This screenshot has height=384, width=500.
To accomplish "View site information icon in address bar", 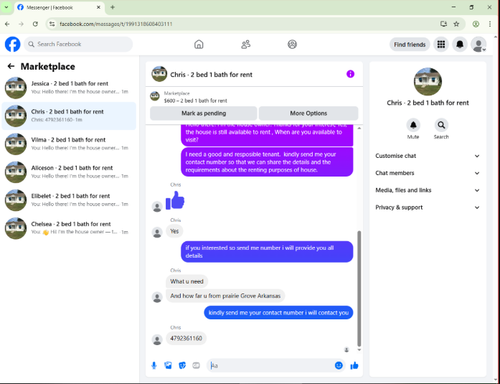I will pos(52,24).
